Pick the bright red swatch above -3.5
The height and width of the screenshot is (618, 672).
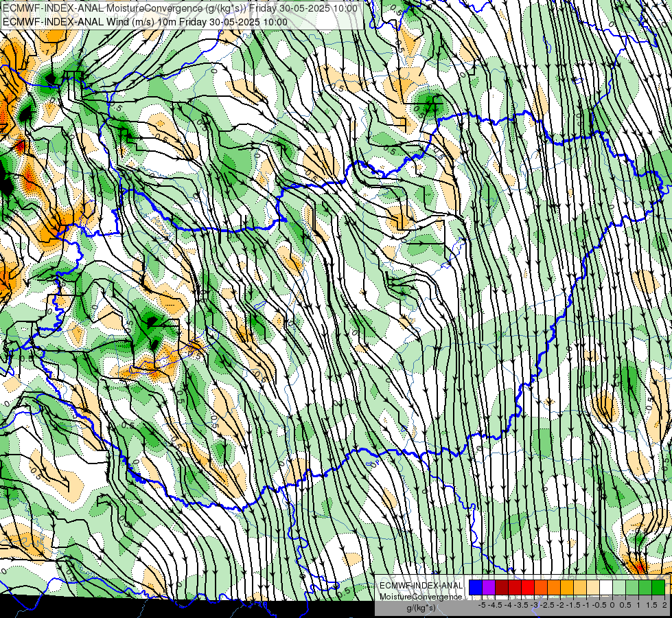tap(528, 587)
